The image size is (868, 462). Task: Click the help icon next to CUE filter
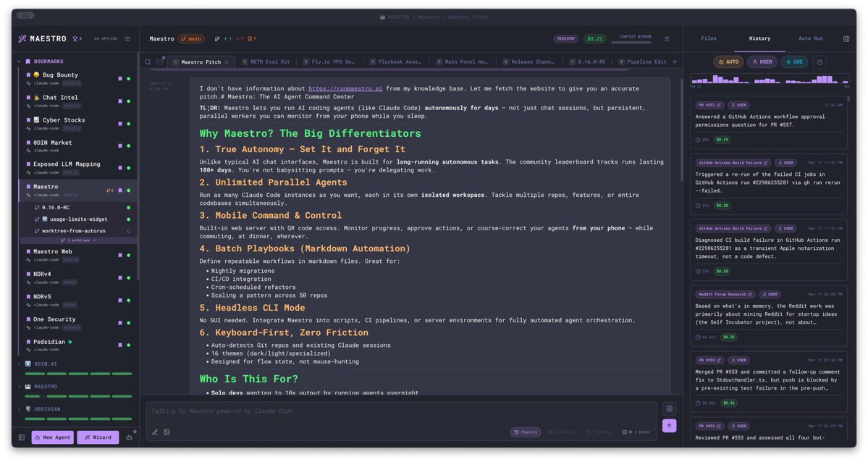pyautogui.click(x=819, y=62)
